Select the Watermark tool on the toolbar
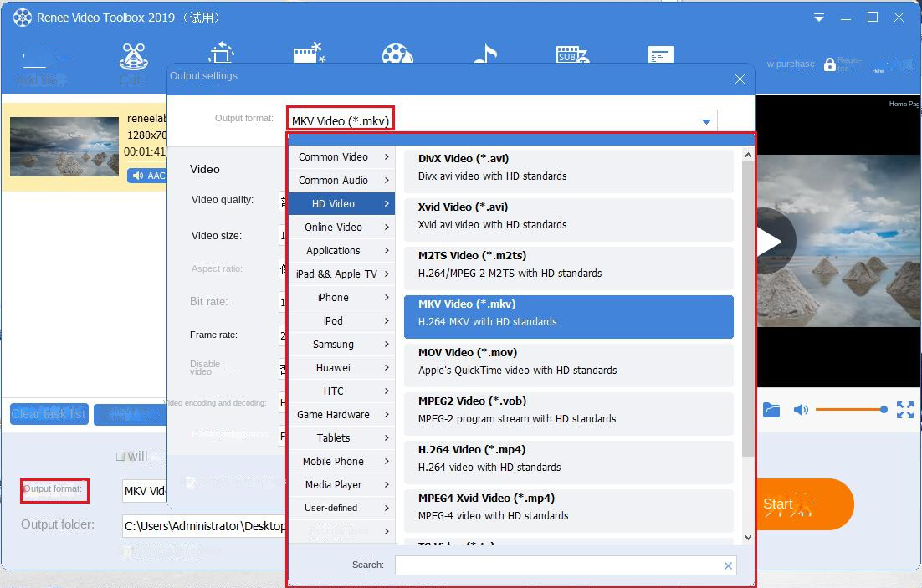The image size is (922, 588). (x=660, y=54)
